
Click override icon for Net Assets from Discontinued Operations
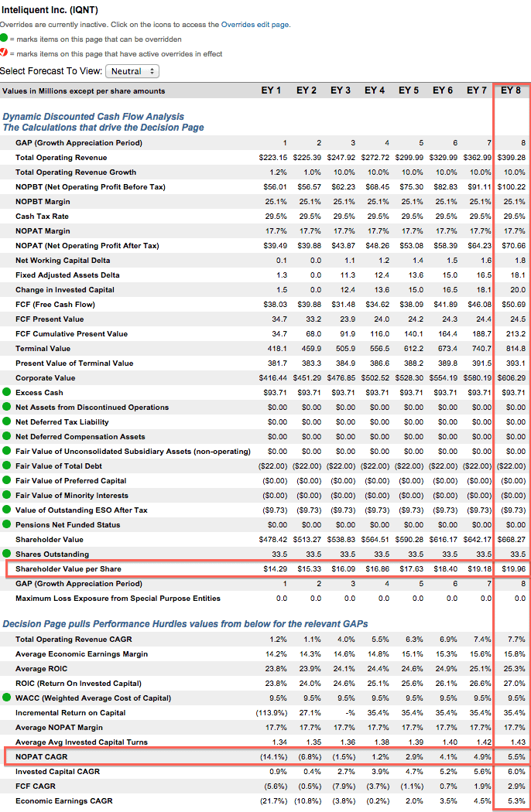click(x=7, y=407)
